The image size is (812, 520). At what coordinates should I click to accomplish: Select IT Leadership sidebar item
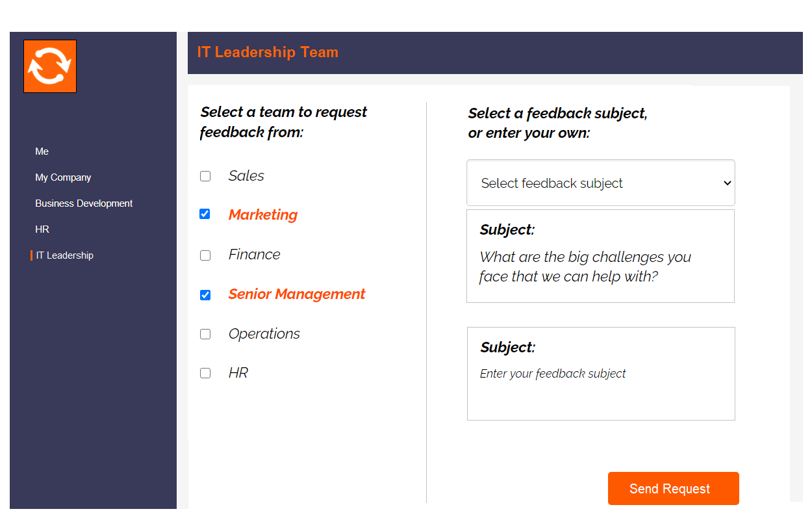pos(64,255)
